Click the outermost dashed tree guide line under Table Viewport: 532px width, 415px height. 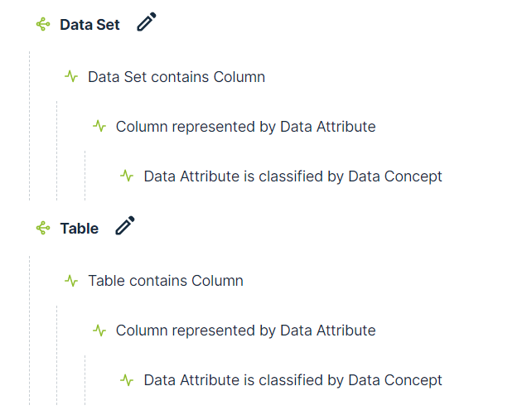pyautogui.click(x=29, y=331)
